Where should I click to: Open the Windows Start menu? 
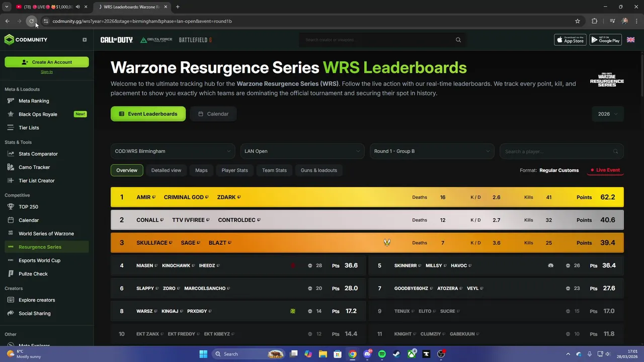click(203, 354)
